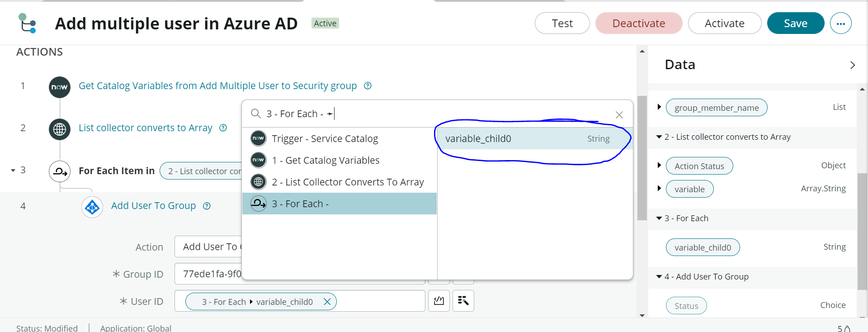
Task: Remove the variable_child0 pill from User ID
Action: pyautogui.click(x=327, y=302)
